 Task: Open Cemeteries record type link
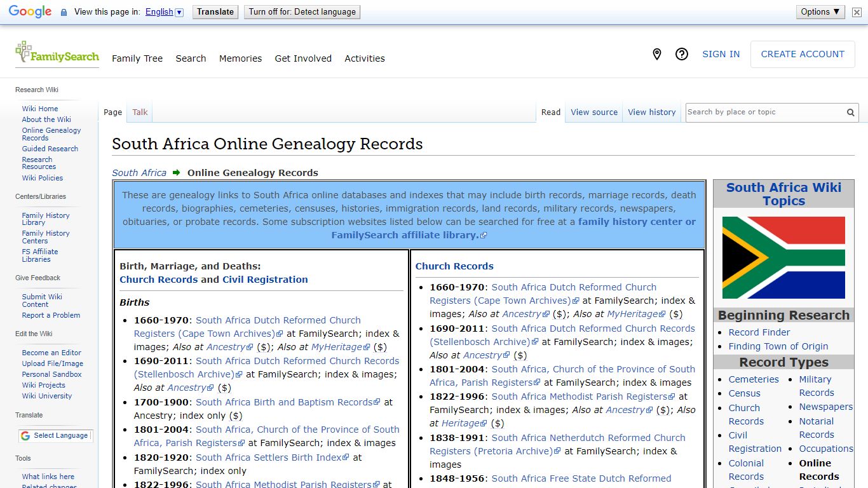point(754,379)
